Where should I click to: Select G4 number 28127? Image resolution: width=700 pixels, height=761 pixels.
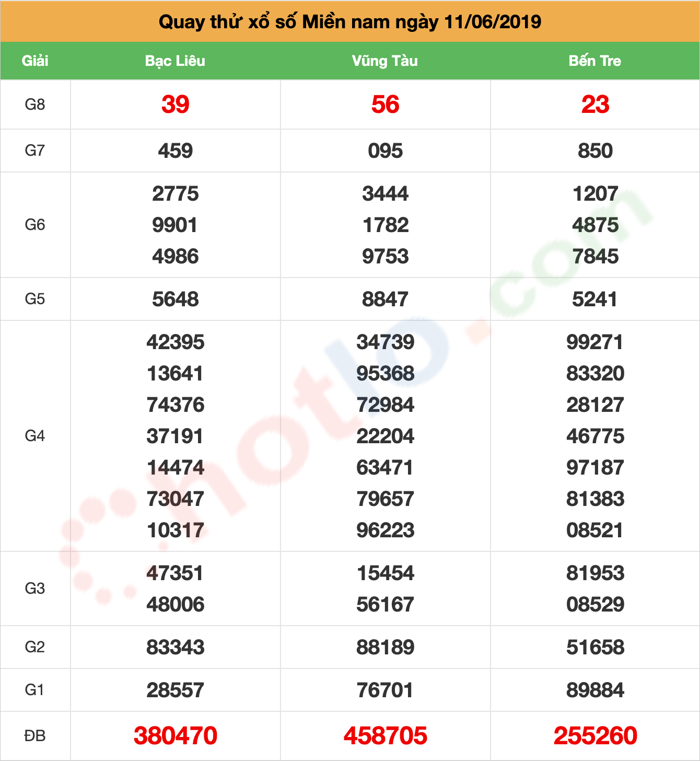(x=596, y=405)
